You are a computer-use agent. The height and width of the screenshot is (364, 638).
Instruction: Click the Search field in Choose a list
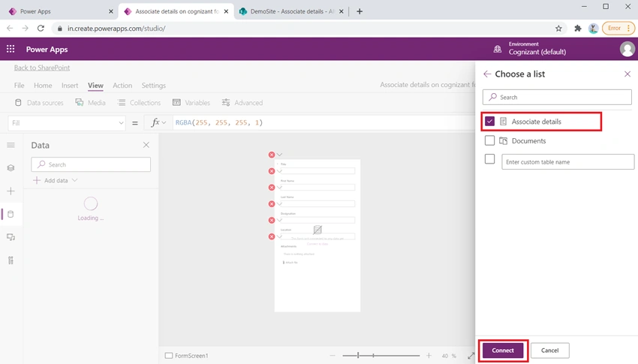(x=557, y=98)
